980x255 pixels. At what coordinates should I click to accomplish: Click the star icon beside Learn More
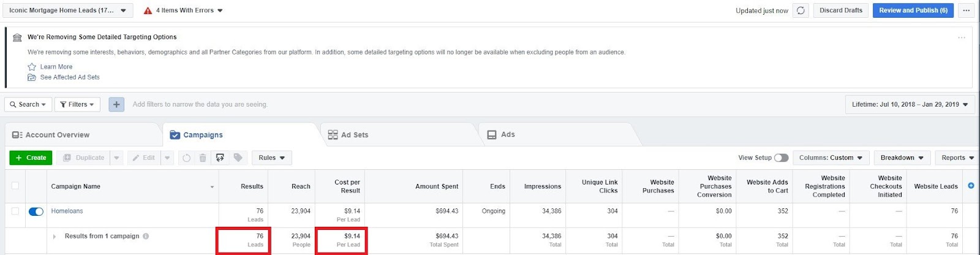click(x=32, y=67)
